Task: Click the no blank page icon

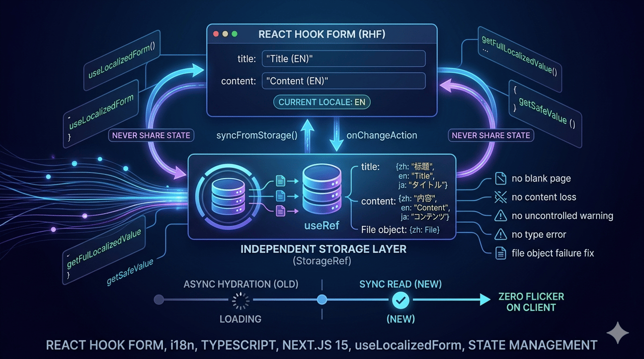Action: [500, 178]
